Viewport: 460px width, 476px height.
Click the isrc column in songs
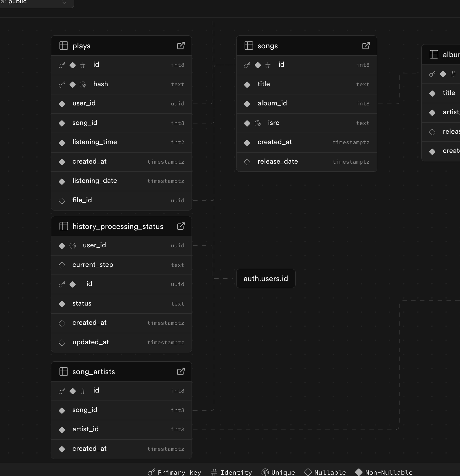pos(307,123)
